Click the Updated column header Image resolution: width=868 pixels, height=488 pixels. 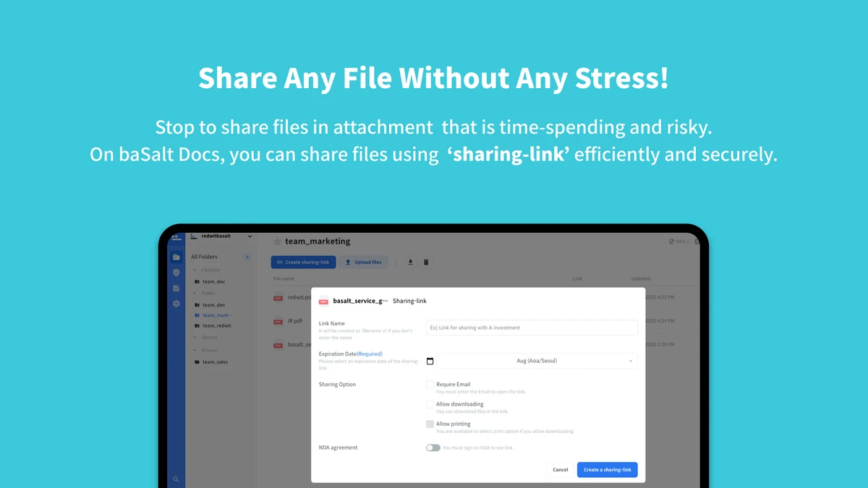641,278
